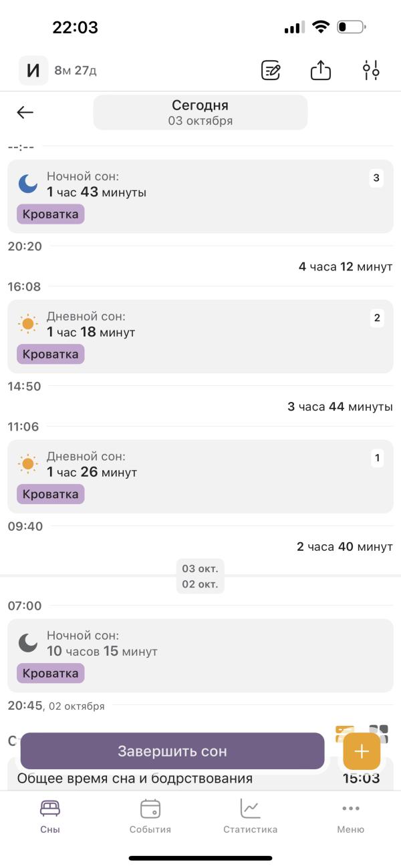Open the edit note icon

[x=271, y=70]
